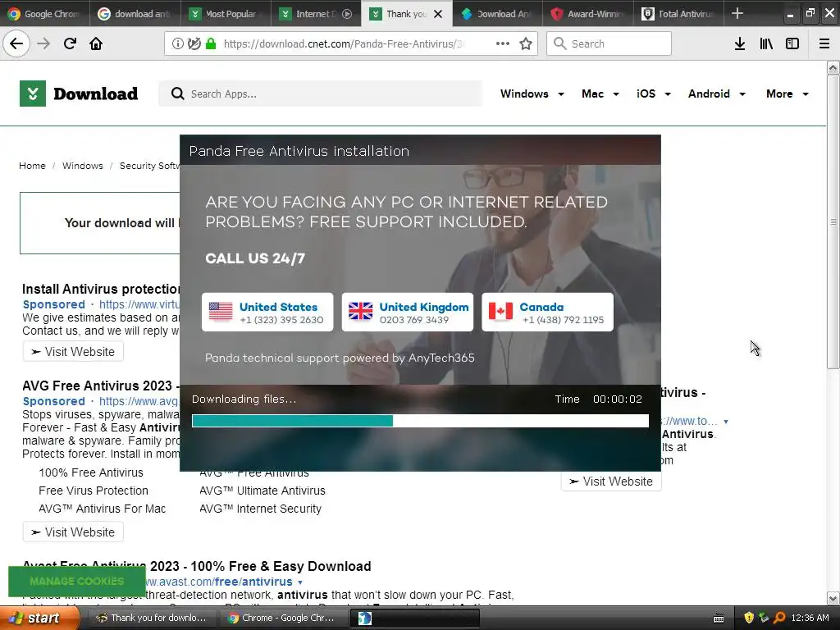Open the Windows start button
Screen dimensions: 840x630
[39, 619]
